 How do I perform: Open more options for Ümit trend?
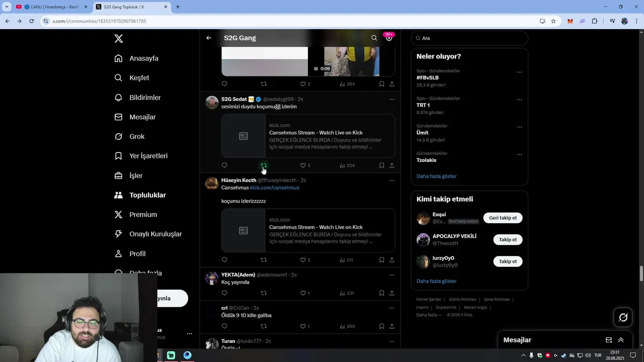[519, 127]
